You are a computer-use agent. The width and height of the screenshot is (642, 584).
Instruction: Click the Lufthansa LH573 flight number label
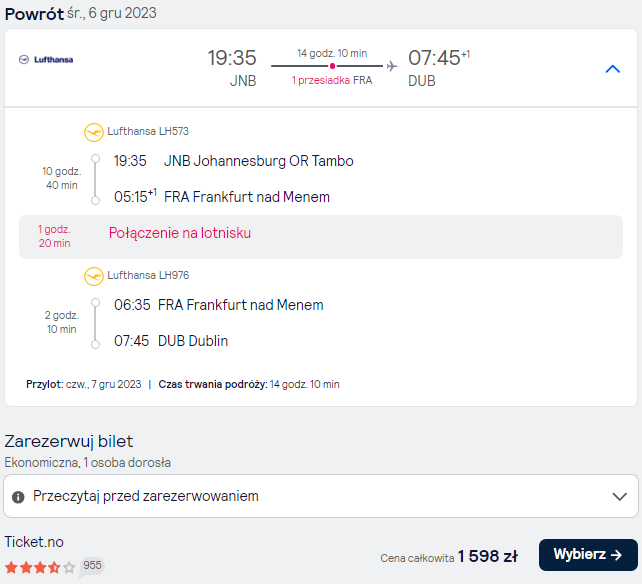coord(148,131)
